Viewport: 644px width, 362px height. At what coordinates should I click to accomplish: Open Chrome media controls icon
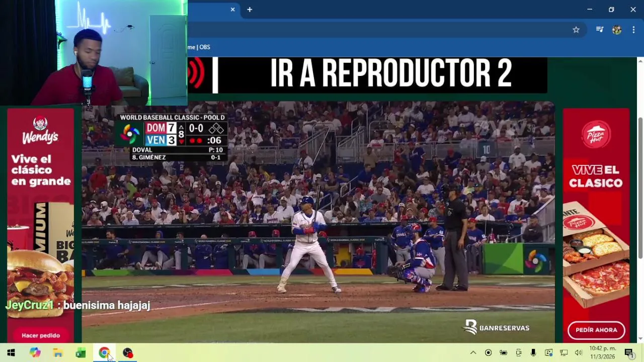pos(599,30)
